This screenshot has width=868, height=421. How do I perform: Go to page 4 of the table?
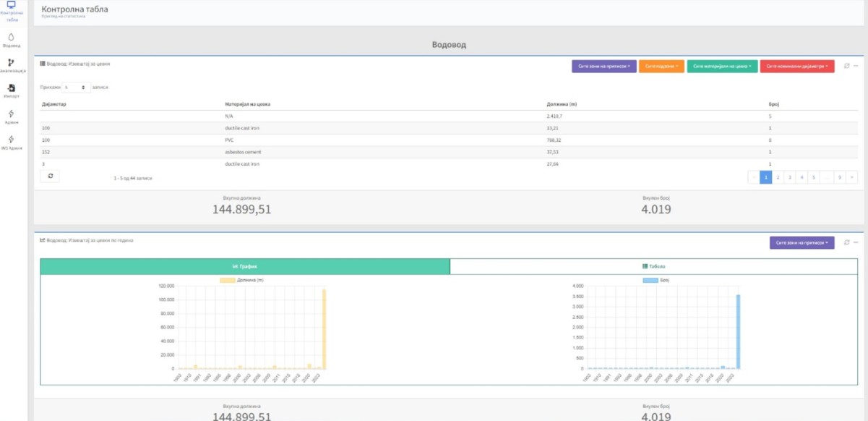click(x=802, y=177)
